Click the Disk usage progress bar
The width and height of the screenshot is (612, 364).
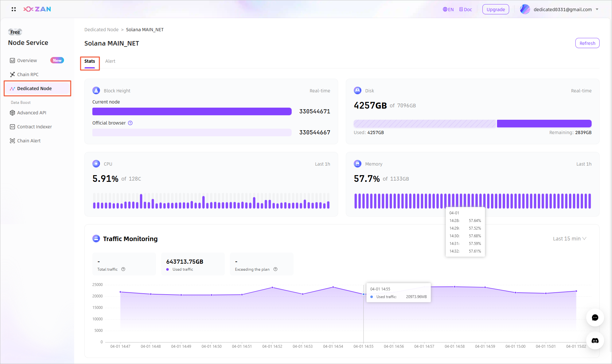472,124
